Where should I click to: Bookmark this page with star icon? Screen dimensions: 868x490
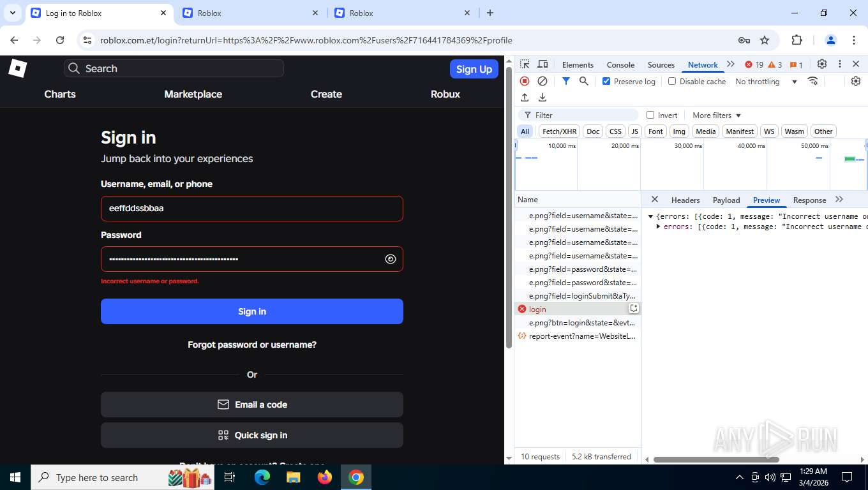(765, 40)
